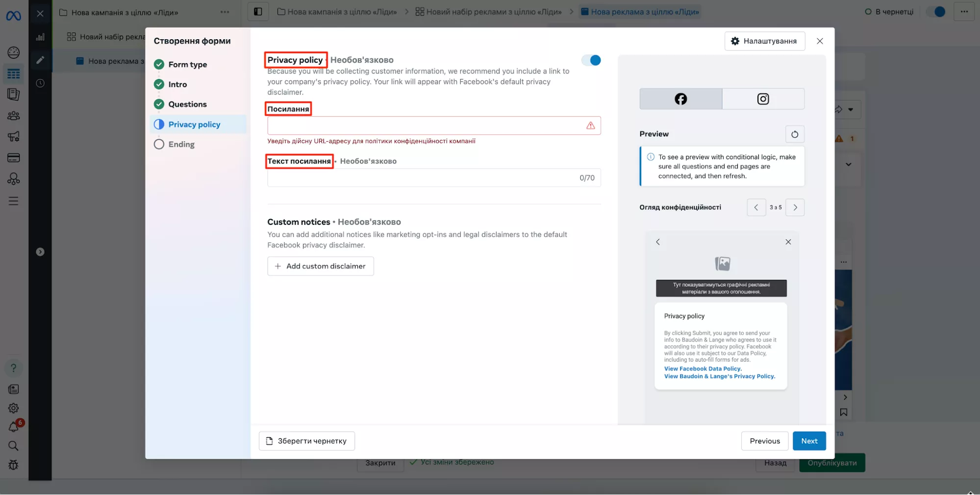
Task: Go to next privacy preview page
Action: (795, 207)
